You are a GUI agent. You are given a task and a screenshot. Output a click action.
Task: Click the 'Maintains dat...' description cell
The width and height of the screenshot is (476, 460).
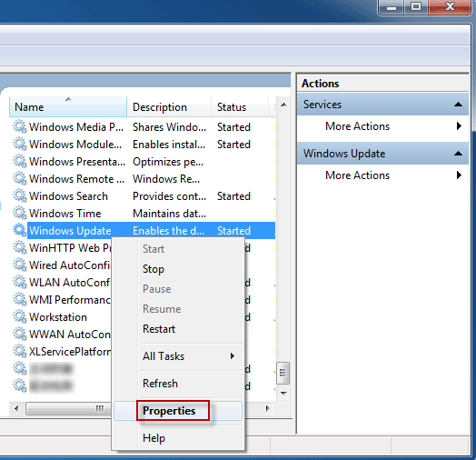click(169, 214)
